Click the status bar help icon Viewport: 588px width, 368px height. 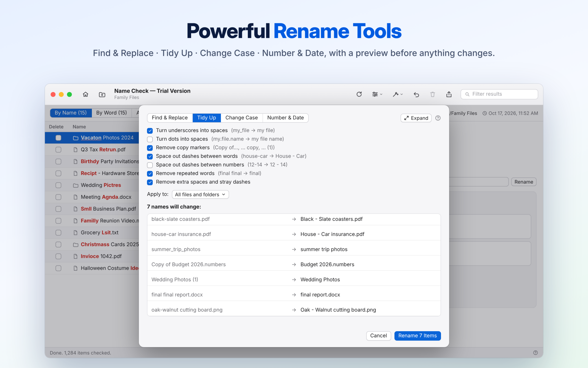tap(535, 353)
